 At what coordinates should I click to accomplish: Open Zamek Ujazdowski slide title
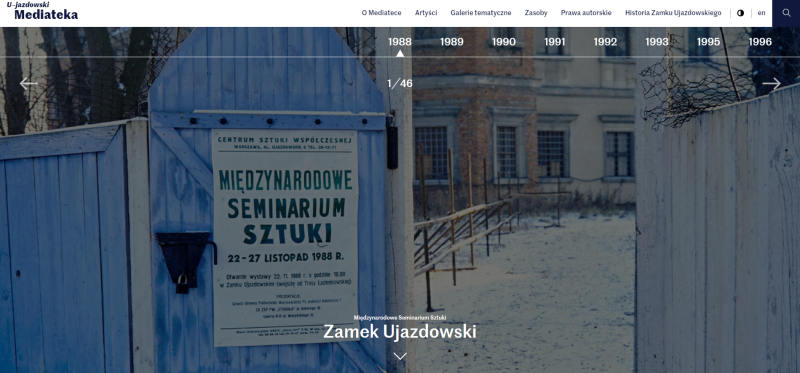(x=400, y=332)
